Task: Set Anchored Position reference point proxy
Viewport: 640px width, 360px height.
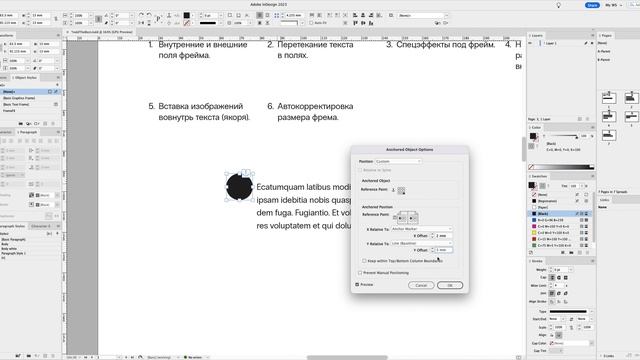Action: (x=407, y=218)
